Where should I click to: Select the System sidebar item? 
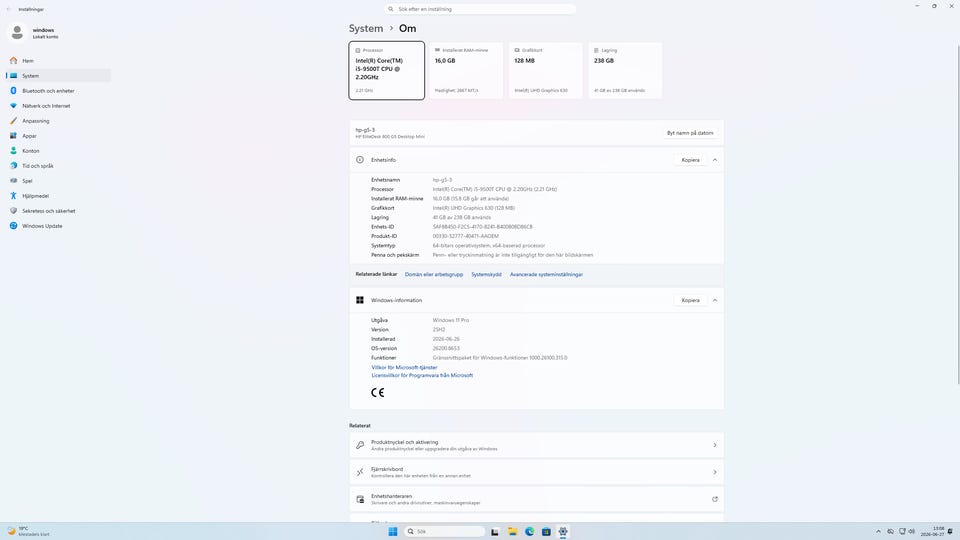[x=58, y=76]
